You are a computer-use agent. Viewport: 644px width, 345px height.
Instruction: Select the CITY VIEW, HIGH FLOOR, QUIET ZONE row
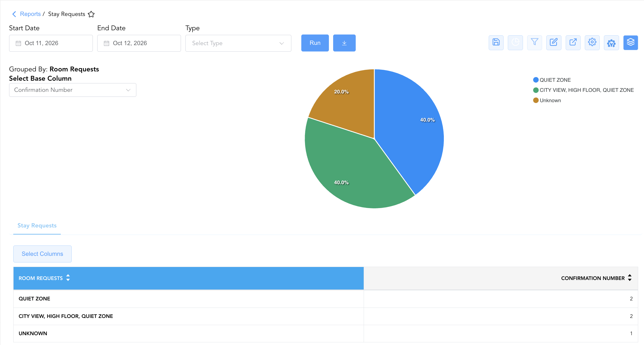pyautogui.click(x=325, y=316)
